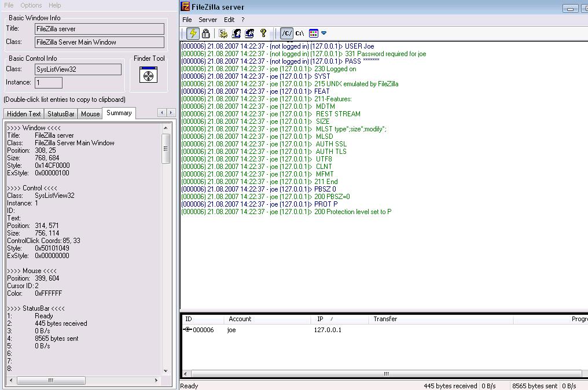Image resolution: width=588 pixels, height=390 pixels.
Task: Select the StatusBar tab
Action: pos(61,114)
